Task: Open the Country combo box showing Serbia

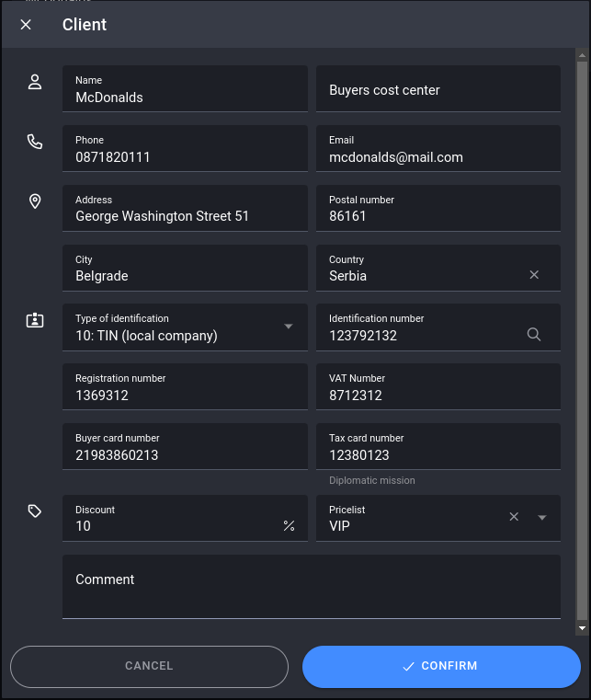Action: 438,268
